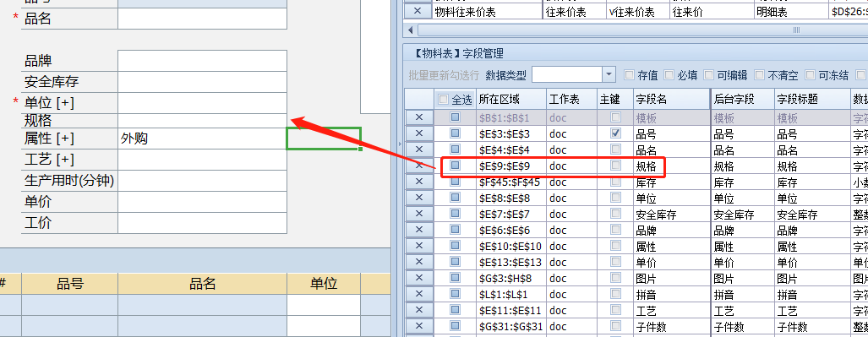Open the 数据类型 dropdown arrow

pyautogui.click(x=609, y=74)
